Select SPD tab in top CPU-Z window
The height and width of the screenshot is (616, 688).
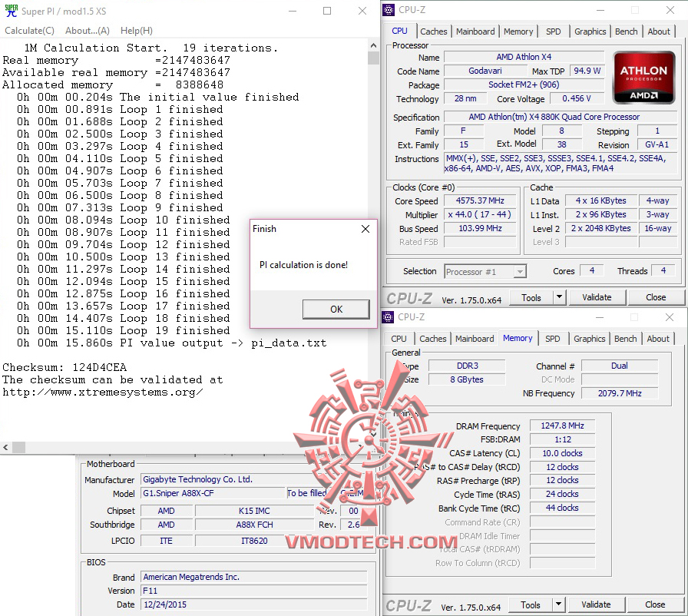pyautogui.click(x=554, y=31)
